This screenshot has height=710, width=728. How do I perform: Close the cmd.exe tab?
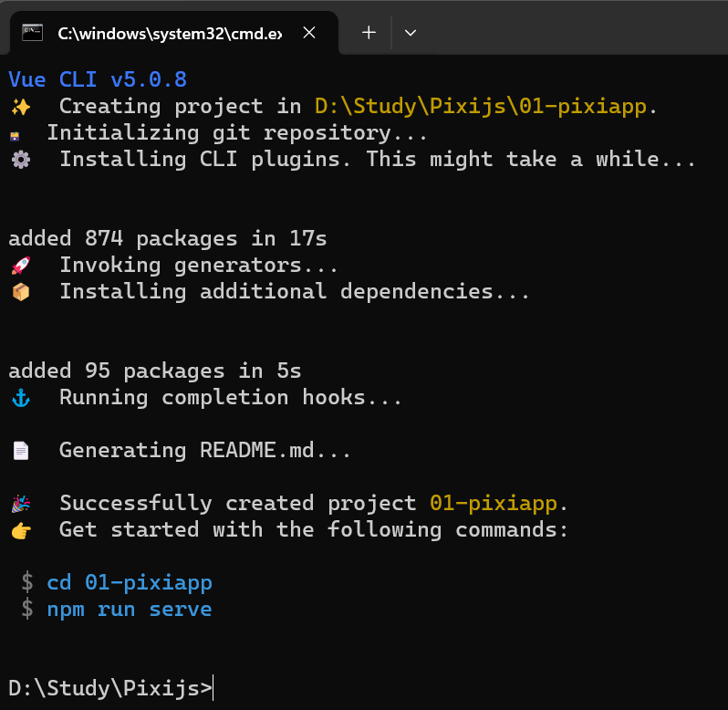pyautogui.click(x=309, y=33)
